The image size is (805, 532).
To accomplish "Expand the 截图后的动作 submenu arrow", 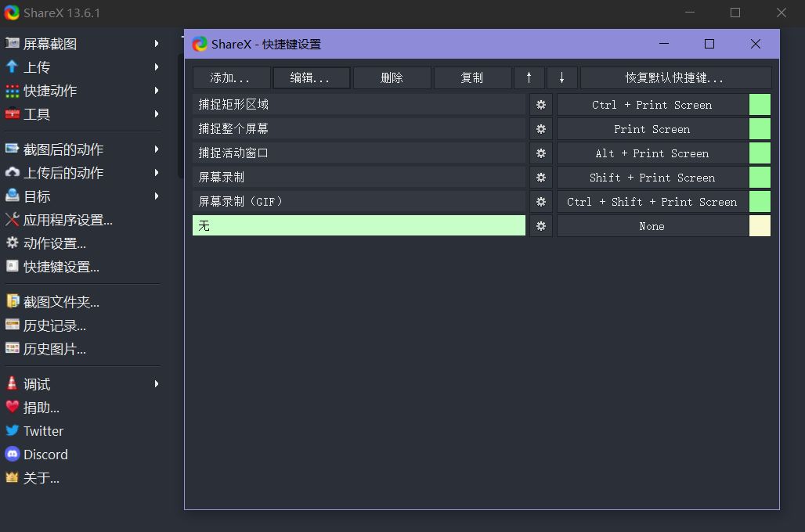I will (x=157, y=149).
